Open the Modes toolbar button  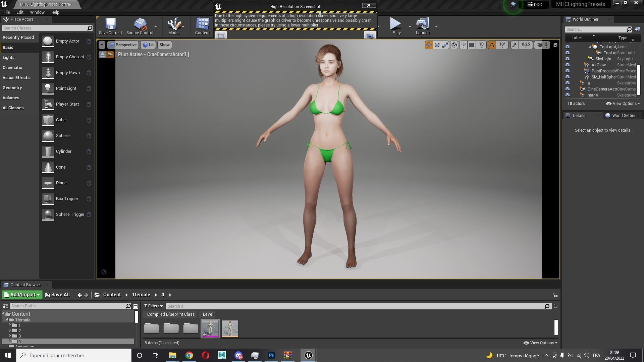tap(174, 26)
